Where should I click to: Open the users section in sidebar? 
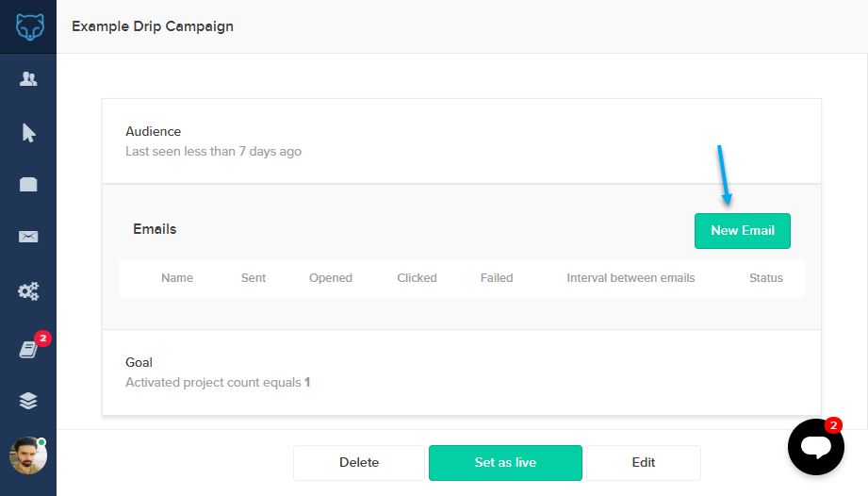(28, 79)
